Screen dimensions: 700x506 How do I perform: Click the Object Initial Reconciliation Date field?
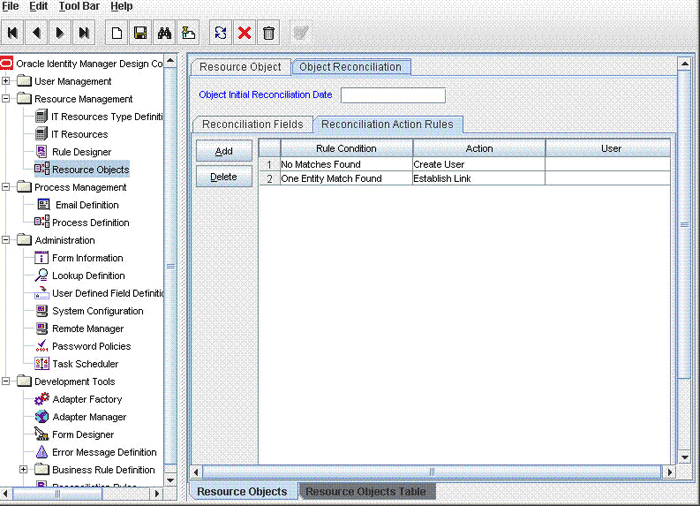(x=393, y=95)
